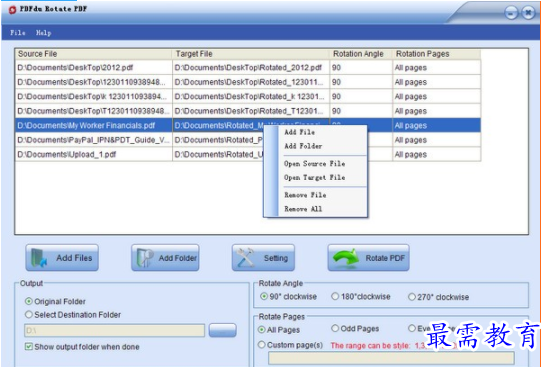
Task: Close the PDFdu Rotate PDF window
Action: [x=528, y=13]
